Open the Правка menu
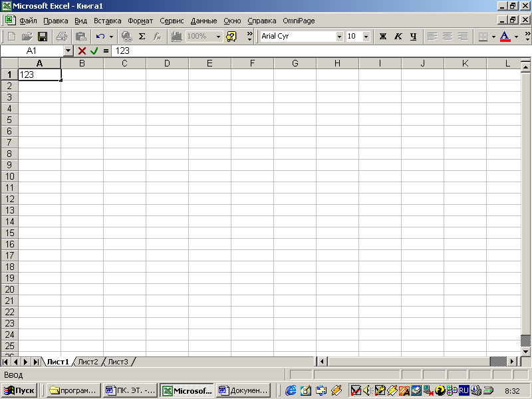The height and width of the screenshot is (399, 532). pyautogui.click(x=56, y=21)
